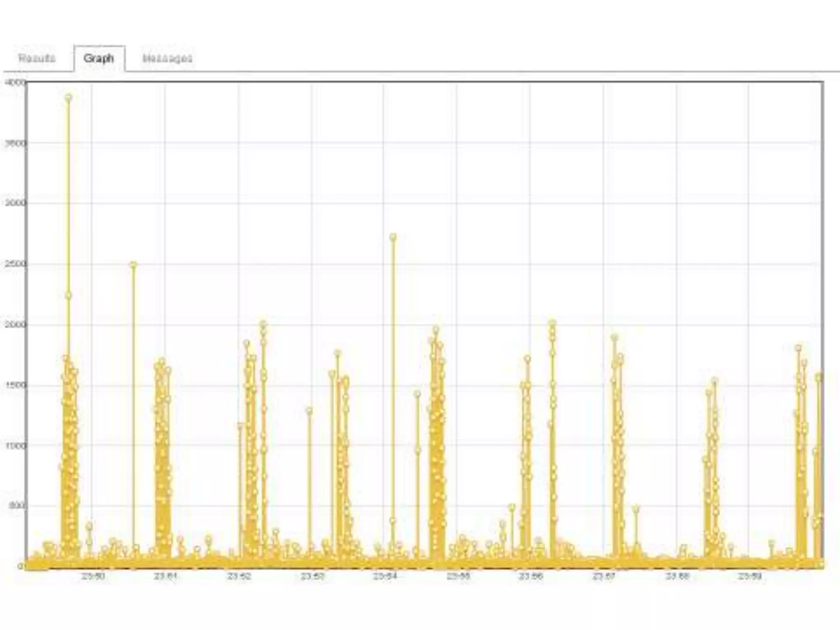Click the 23:50 time axis label

[93, 576]
